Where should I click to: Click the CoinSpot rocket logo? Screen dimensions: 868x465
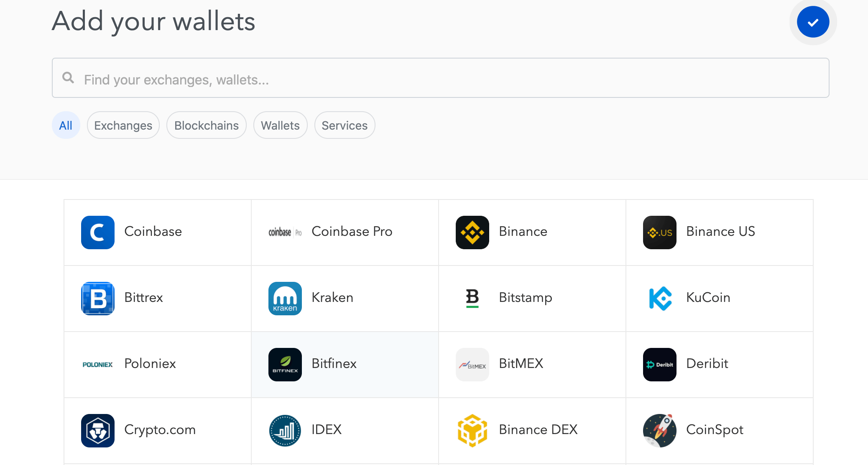click(659, 430)
